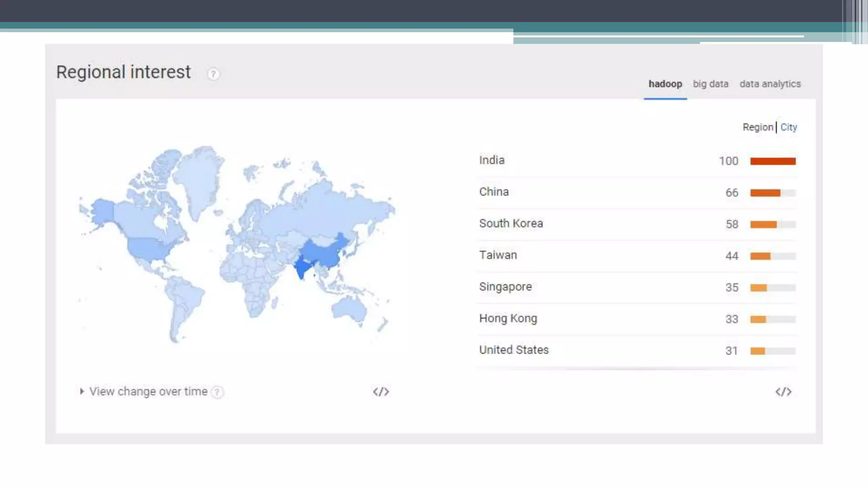Switch to the big data tab
Image resolution: width=868 pixels, height=488 pixels.
pyautogui.click(x=710, y=84)
